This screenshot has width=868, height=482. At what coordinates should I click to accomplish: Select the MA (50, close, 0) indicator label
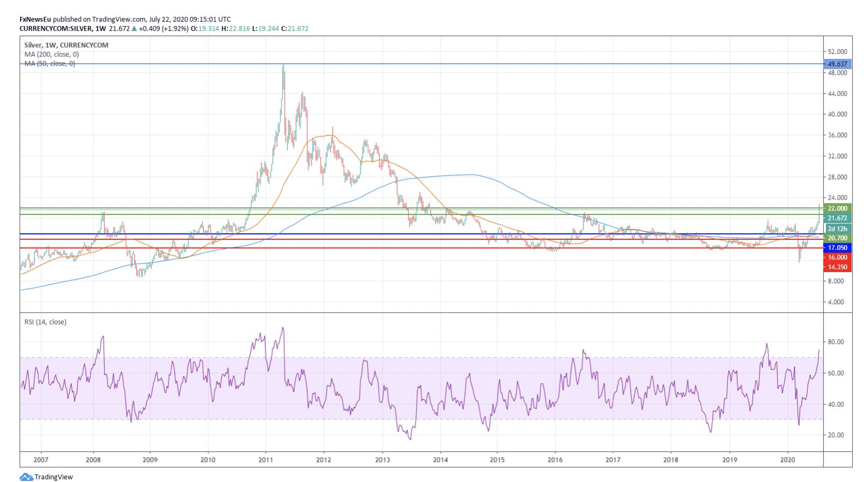coord(50,64)
